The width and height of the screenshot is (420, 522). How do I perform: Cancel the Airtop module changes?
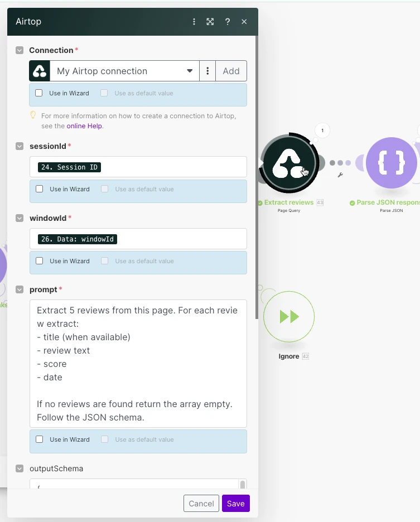pos(201,504)
